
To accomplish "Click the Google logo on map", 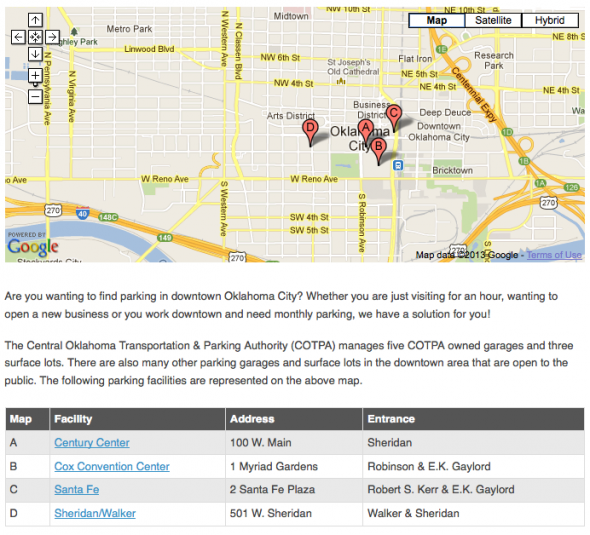I will click(33, 246).
